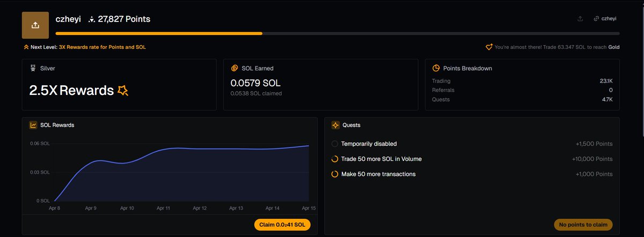Click the Temporarily disabled quest text
The image size is (644, 237).
[369, 144]
